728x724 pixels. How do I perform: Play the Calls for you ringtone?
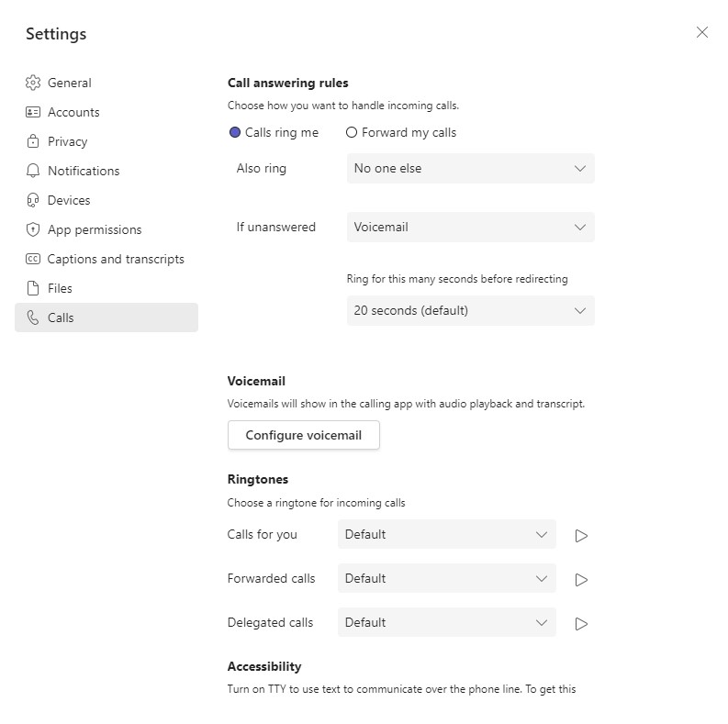pos(581,536)
